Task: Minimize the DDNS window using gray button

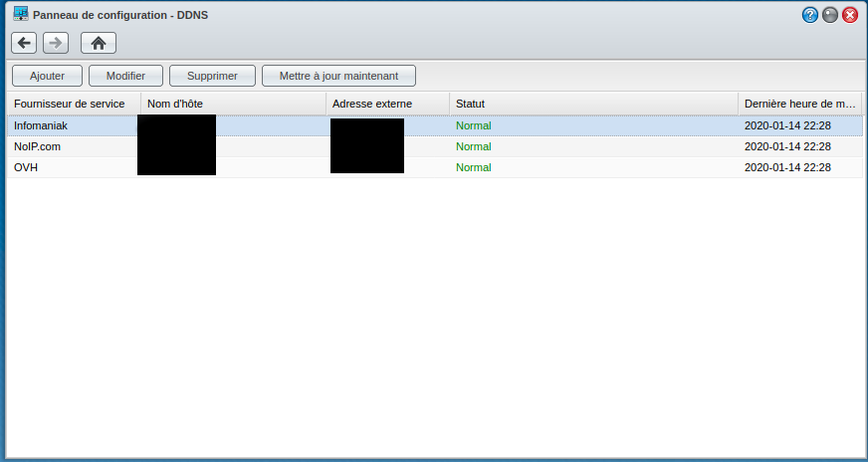Action: (x=830, y=15)
